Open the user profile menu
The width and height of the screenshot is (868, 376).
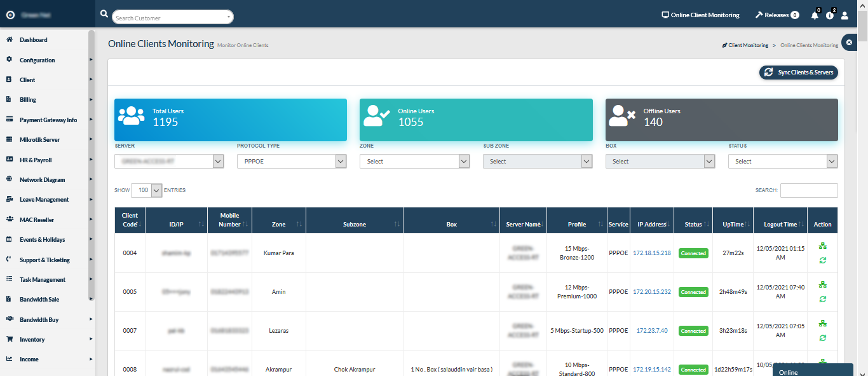pyautogui.click(x=844, y=15)
